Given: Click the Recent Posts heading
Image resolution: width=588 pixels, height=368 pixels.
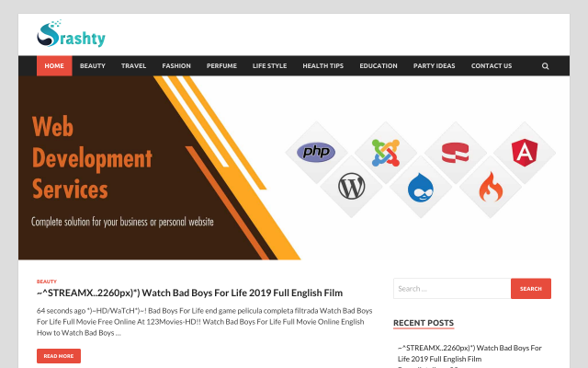Looking at the screenshot, I should tap(424, 323).
